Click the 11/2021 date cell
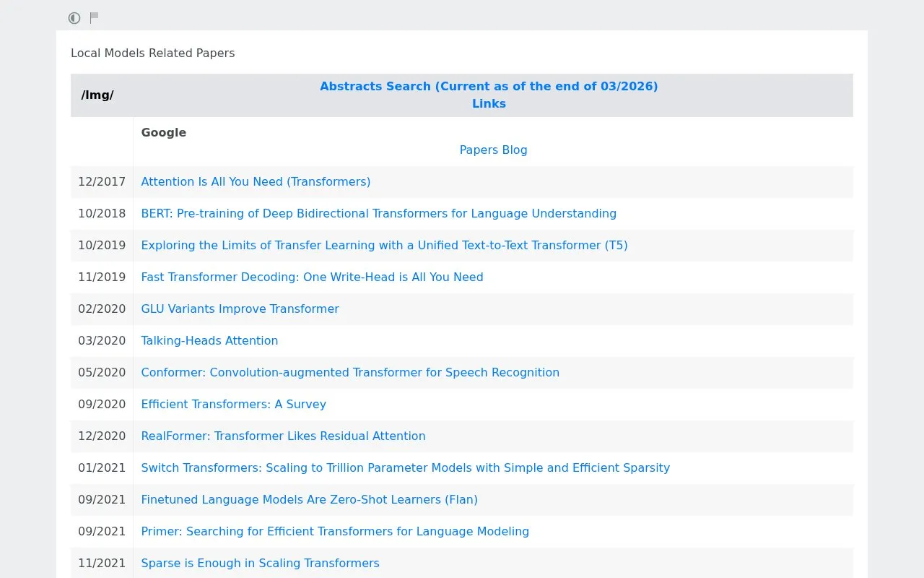 pyautogui.click(x=102, y=563)
